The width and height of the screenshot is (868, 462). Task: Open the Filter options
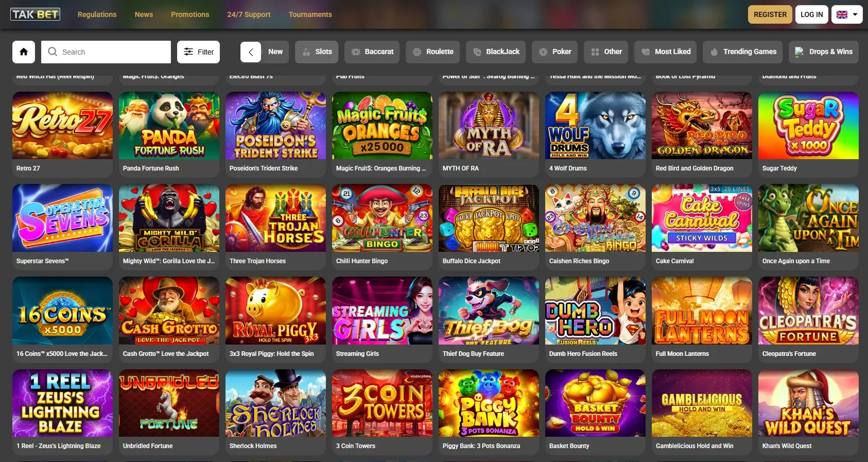point(198,52)
